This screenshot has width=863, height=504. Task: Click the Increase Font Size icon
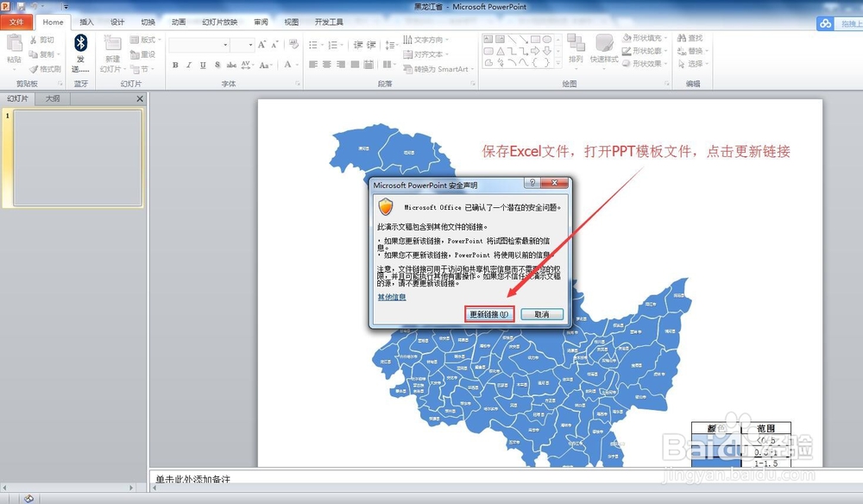tap(262, 45)
